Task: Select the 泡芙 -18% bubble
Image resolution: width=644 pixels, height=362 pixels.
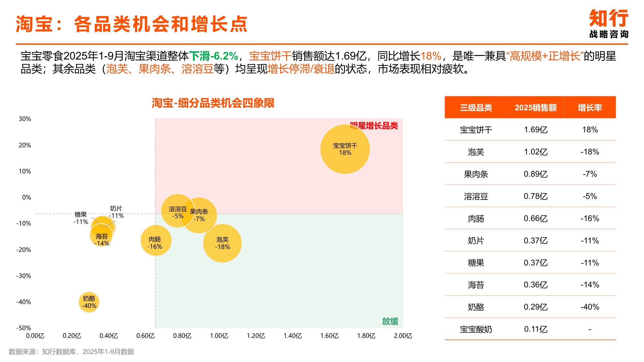Action: pos(223,243)
